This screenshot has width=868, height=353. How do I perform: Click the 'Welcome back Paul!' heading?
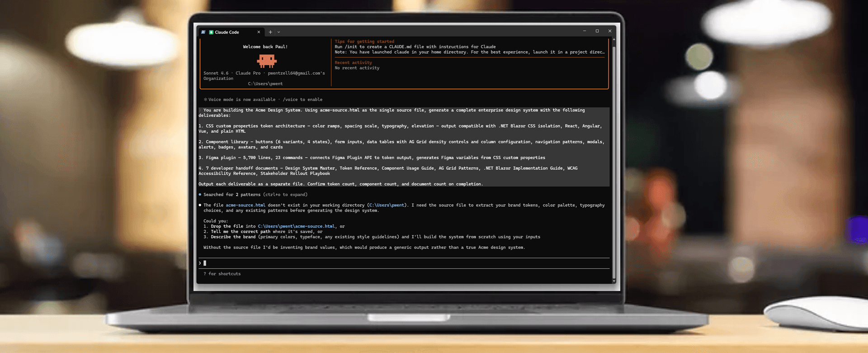[x=265, y=47]
